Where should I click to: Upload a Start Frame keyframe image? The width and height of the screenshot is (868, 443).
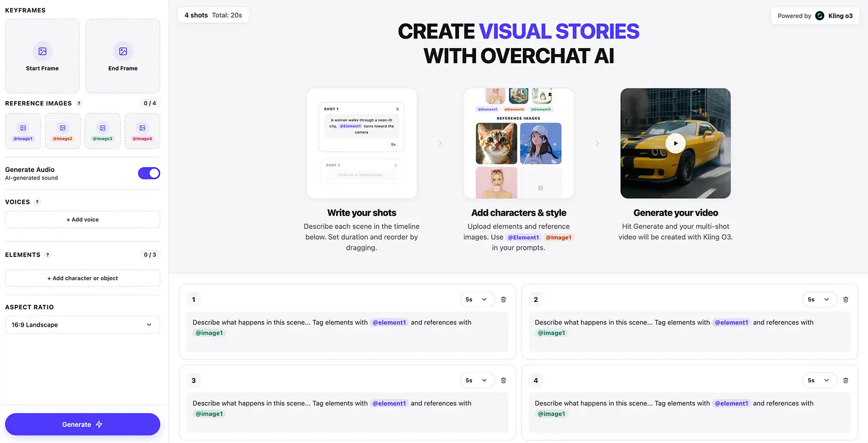pos(42,56)
